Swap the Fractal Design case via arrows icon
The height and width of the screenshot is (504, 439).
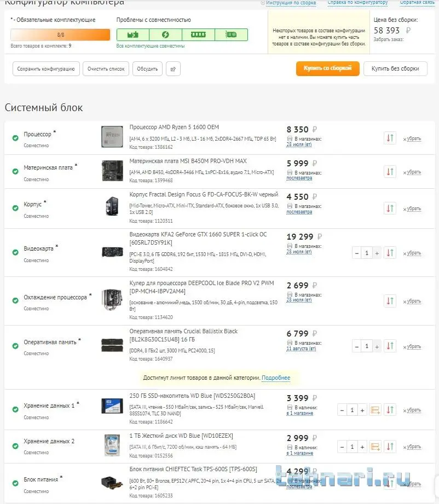[390, 208]
